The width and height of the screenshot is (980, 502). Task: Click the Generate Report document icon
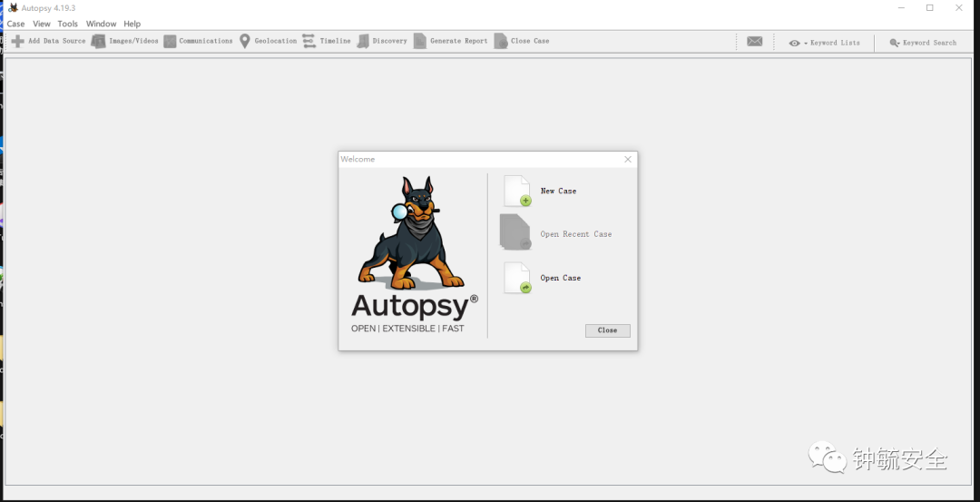click(420, 41)
